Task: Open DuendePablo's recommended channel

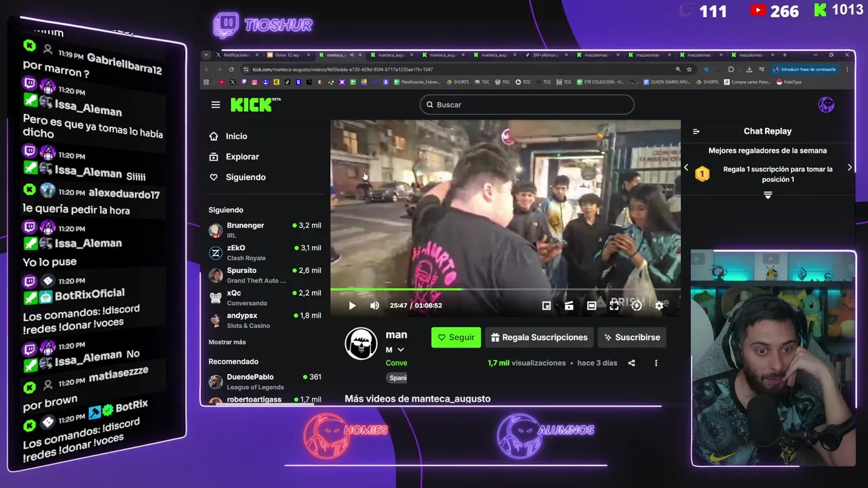Action: (265, 382)
